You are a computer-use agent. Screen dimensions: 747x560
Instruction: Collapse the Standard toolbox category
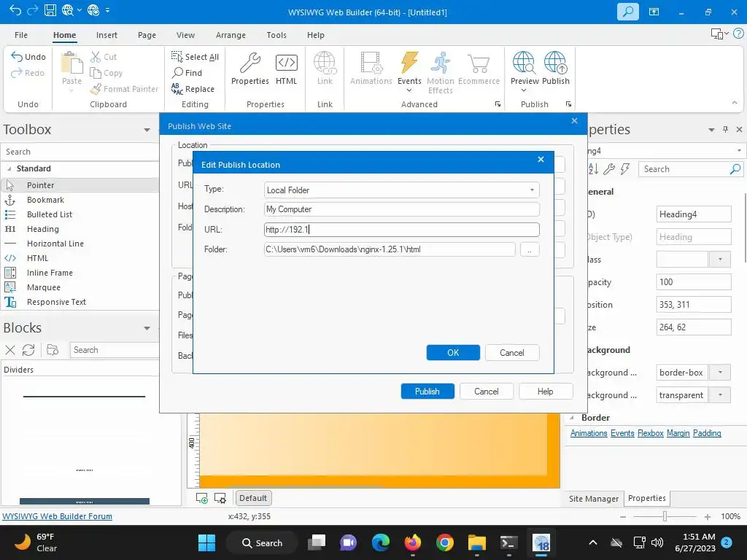[x=9, y=168]
